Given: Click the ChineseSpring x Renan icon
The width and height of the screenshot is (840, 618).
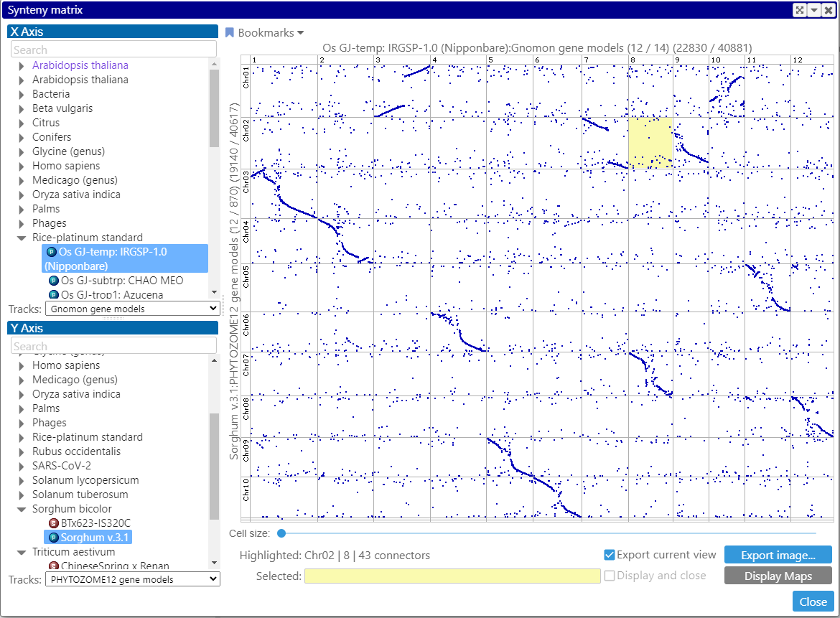Looking at the screenshot, I should point(54,566).
